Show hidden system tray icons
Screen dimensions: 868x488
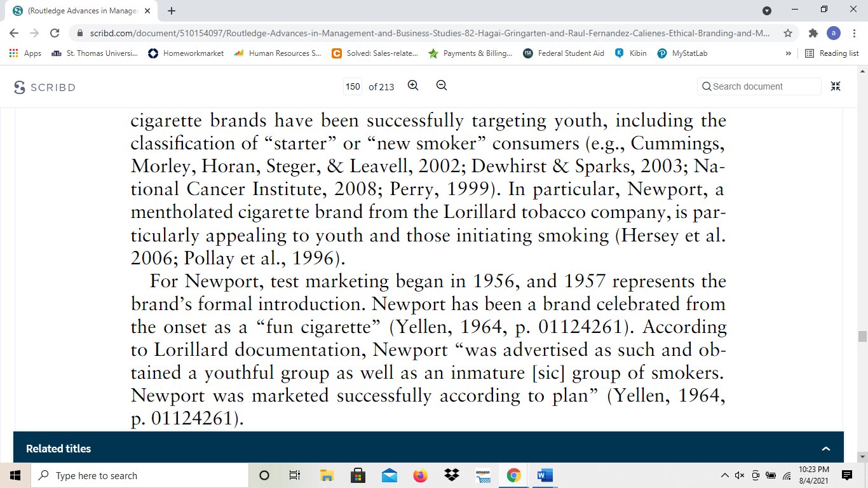coord(724,475)
